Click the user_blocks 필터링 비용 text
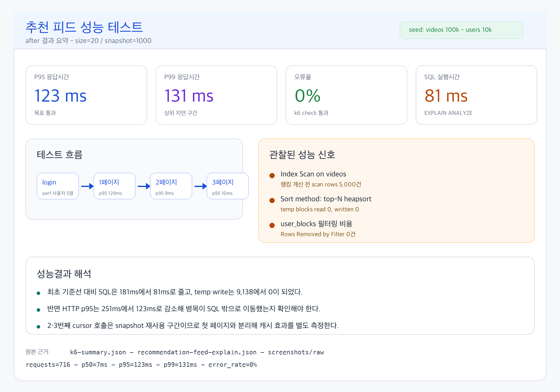 pyautogui.click(x=316, y=224)
